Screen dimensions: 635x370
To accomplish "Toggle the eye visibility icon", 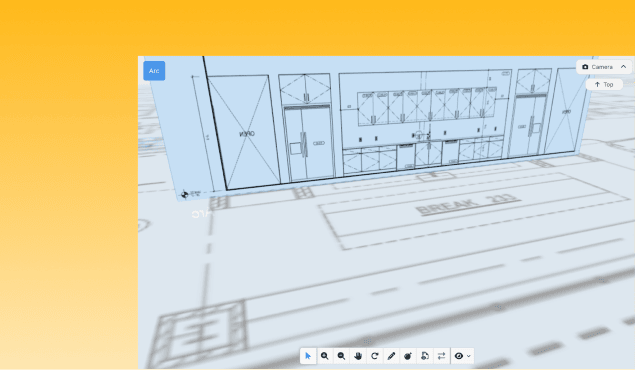I will point(458,356).
